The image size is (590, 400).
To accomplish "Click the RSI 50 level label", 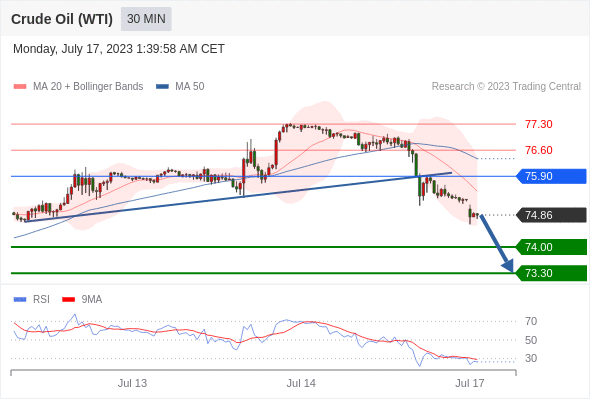I will [531, 340].
